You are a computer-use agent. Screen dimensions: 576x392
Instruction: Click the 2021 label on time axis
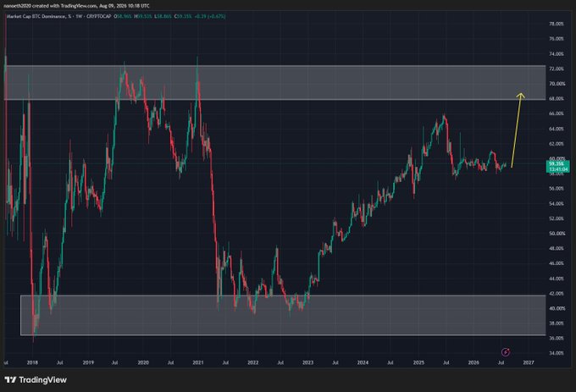click(x=198, y=362)
